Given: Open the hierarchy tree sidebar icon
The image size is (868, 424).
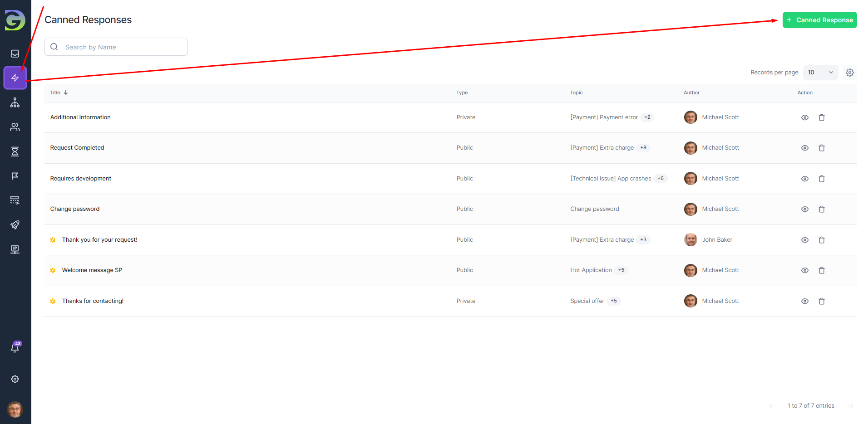Looking at the screenshot, I should click(15, 102).
